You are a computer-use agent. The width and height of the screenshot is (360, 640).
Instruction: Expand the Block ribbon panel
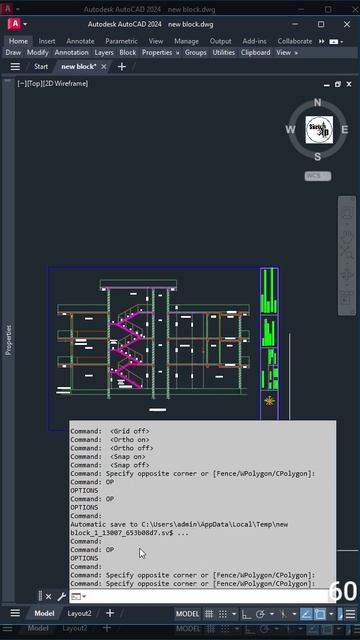(128, 53)
